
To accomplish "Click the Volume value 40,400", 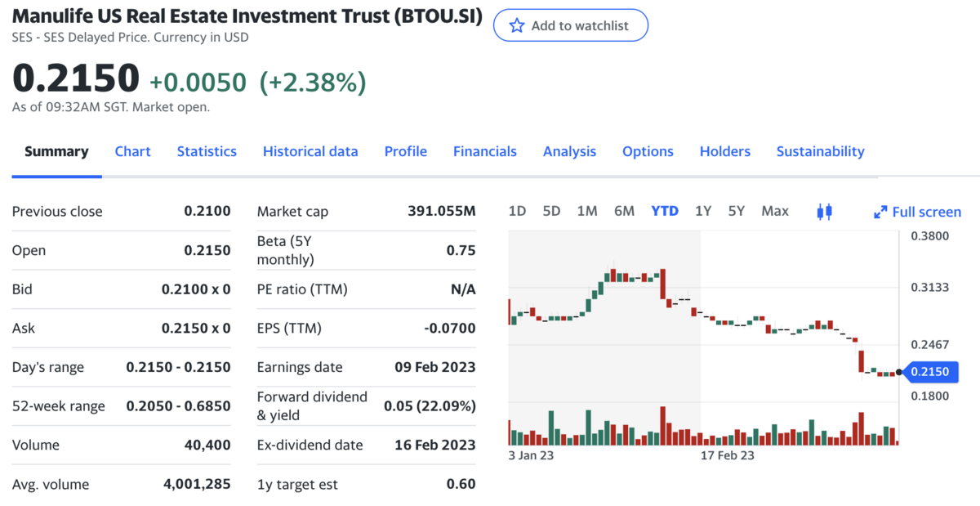I will [x=207, y=446].
